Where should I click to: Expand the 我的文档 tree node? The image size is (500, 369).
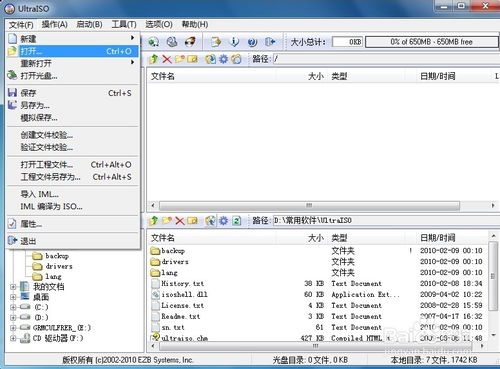click(13, 287)
